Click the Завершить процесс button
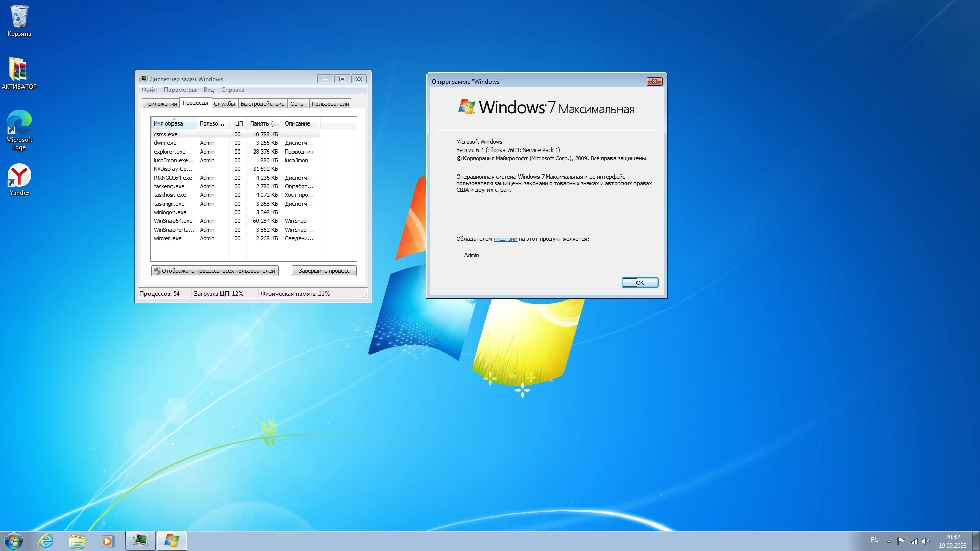The width and height of the screenshot is (980, 551). point(324,271)
